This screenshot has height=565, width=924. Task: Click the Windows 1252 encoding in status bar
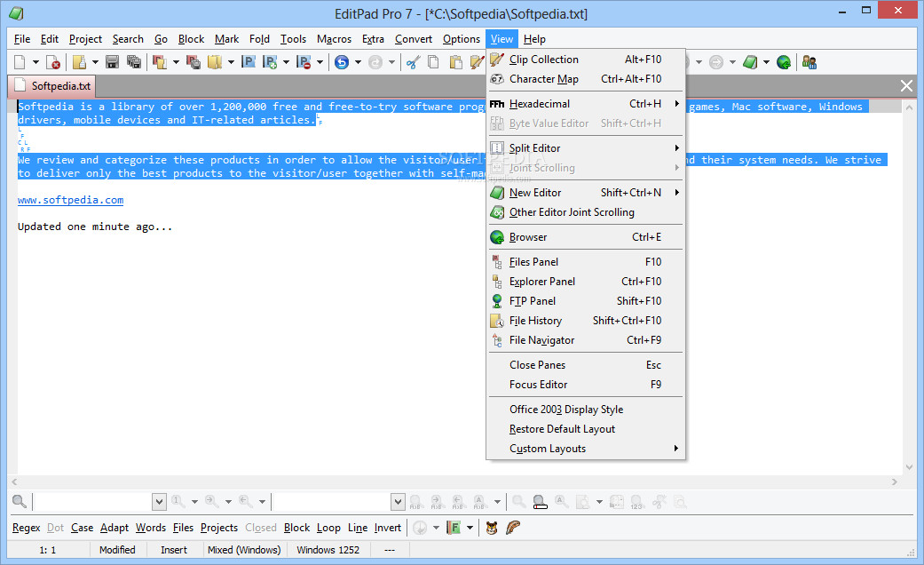coord(328,550)
